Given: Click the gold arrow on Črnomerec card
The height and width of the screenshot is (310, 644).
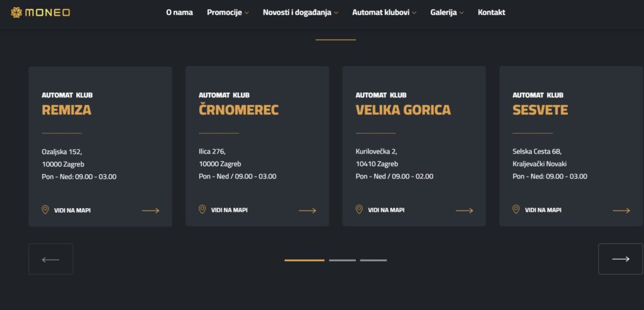Looking at the screenshot, I should 307,211.
